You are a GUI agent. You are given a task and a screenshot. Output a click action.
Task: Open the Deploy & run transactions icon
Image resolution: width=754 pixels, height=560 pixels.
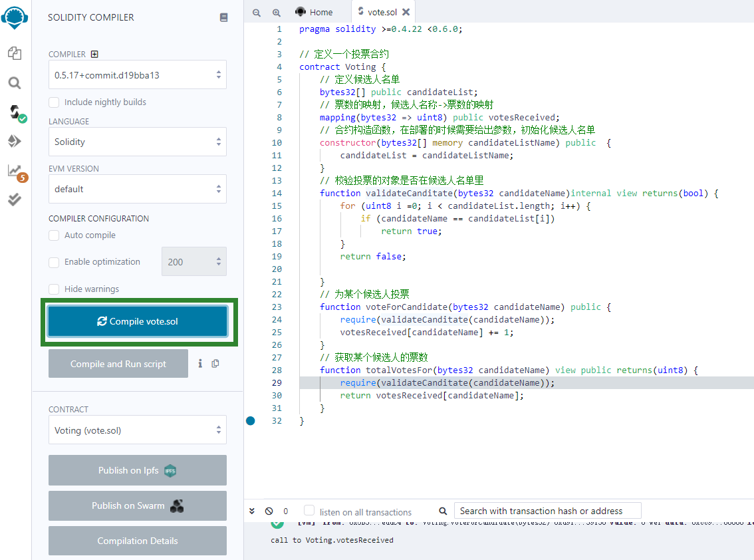[x=15, y=141]
